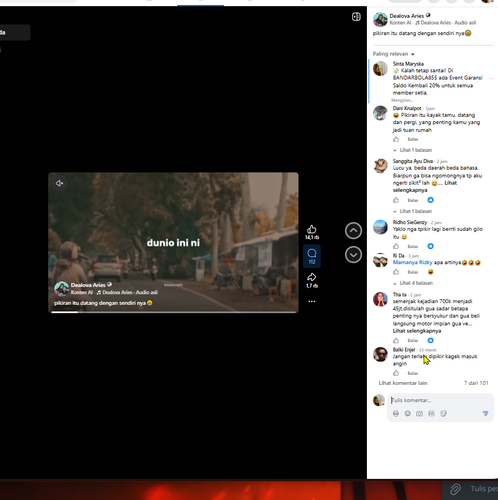Viewport: 498px width, 500px height.
Task: Unmute the reel audio speaker icon
Action: tap(59, 183)
